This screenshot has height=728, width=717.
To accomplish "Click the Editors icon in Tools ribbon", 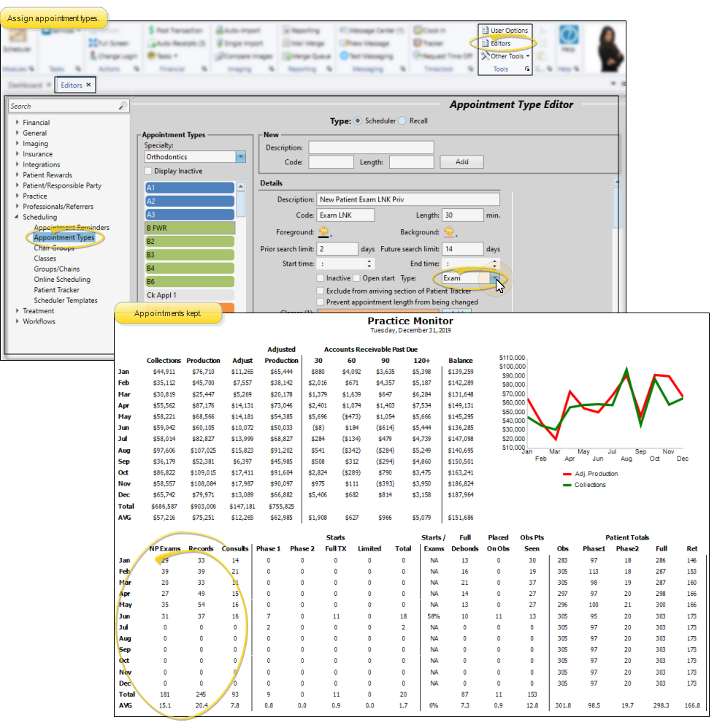I will point(485,43).
